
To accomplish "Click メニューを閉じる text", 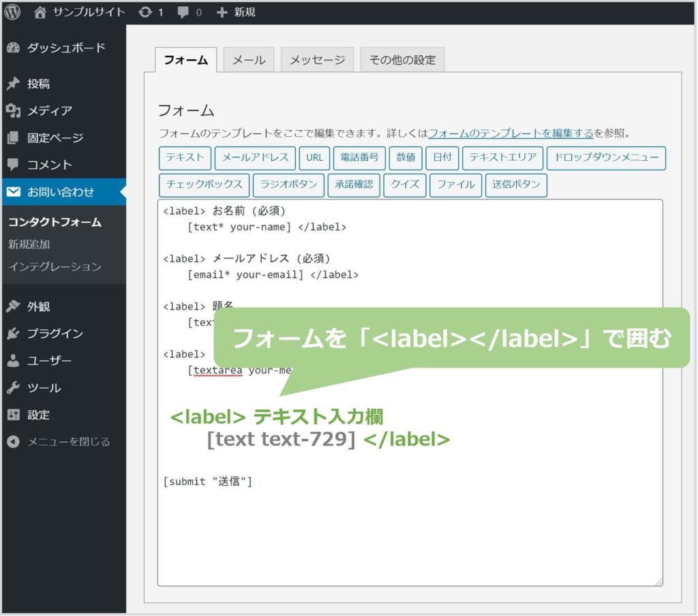I will point(69,442).
